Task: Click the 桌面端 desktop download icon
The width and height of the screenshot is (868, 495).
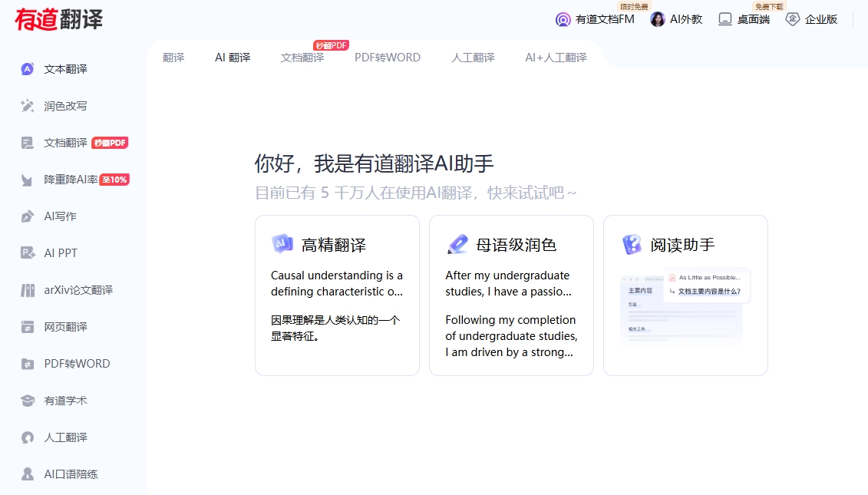Action: [725, 19]
